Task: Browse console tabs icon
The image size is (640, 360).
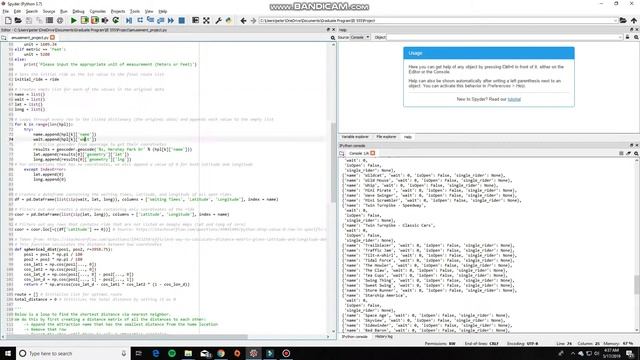Action: coord(342,153)
